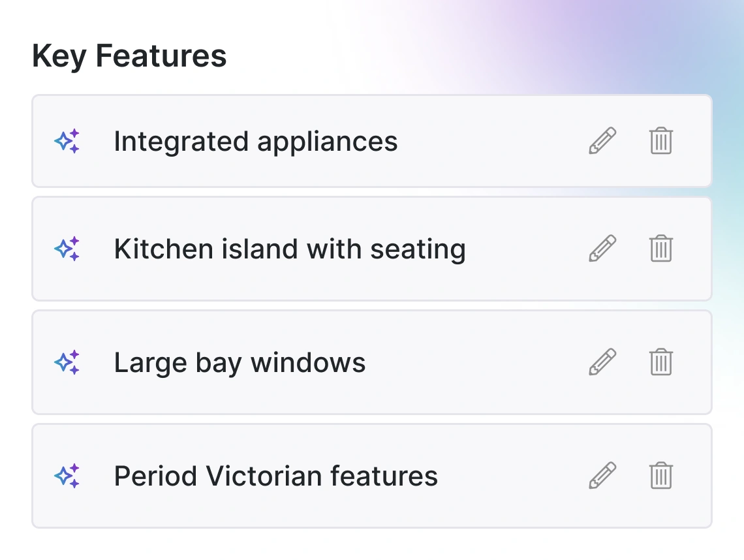
Task: Click the pencil icon for Large bay windows
Action: (602, 362)
